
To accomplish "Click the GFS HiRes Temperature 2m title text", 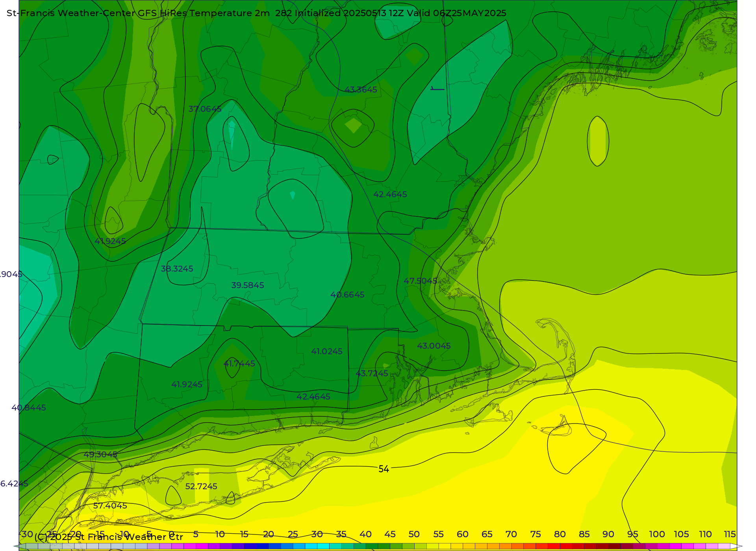I will (x=204, y=13).
